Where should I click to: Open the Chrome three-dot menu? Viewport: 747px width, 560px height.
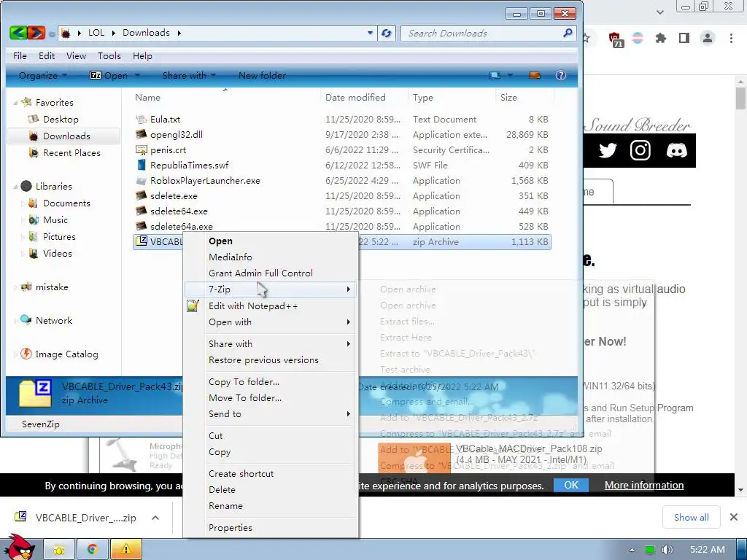(731, 38)
